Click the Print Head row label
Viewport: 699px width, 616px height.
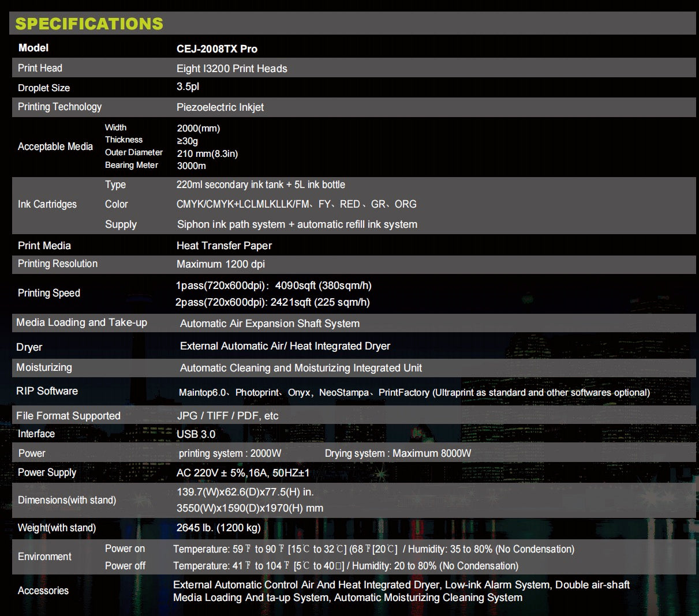pos(40,68)
